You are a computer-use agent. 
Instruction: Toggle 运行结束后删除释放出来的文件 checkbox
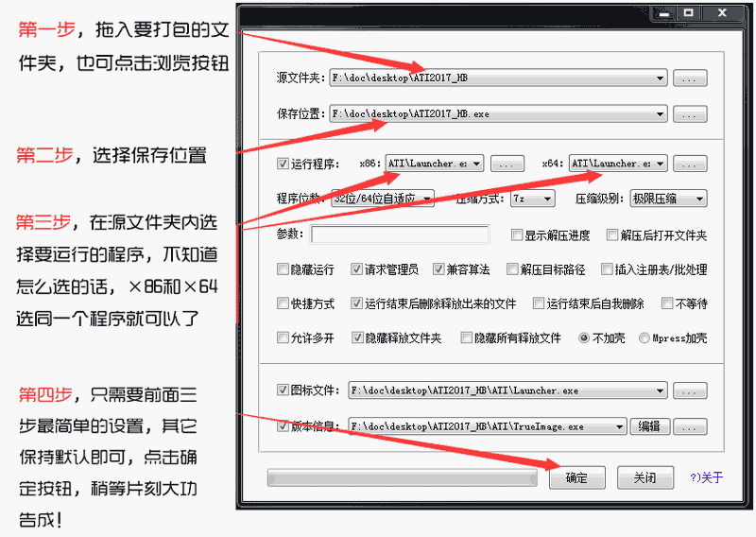click(356, 303)
